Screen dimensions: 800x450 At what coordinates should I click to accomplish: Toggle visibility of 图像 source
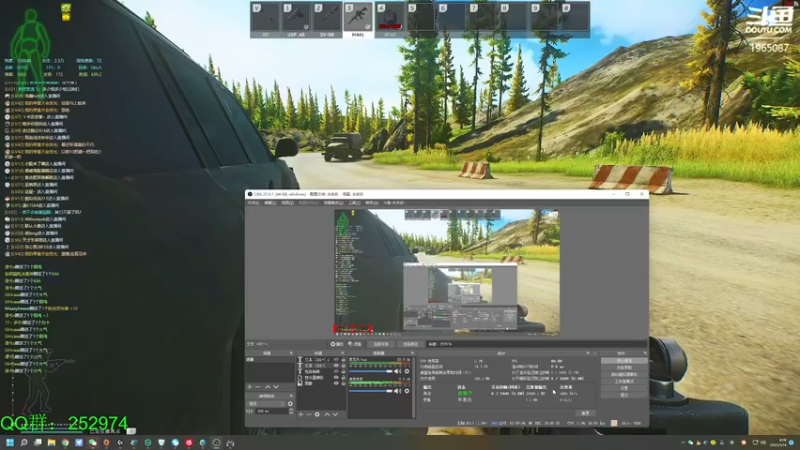(x=336, y=383)
